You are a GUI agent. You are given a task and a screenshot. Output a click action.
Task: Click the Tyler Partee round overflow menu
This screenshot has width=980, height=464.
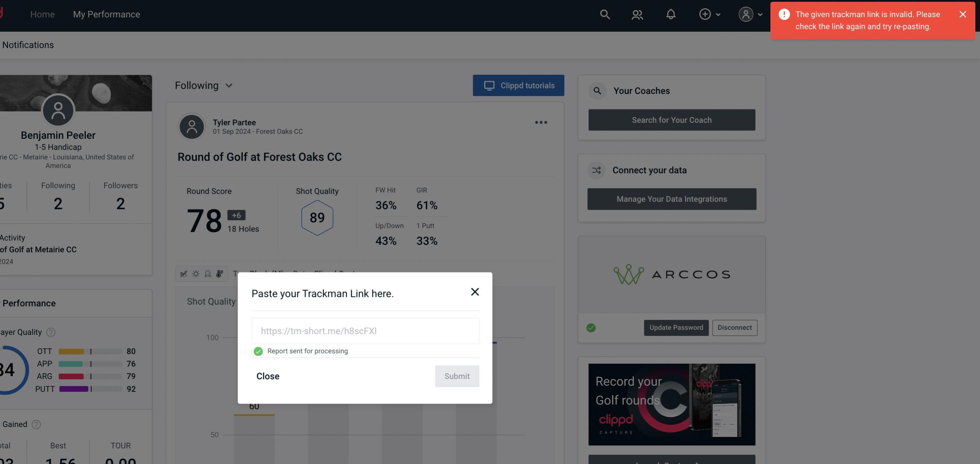[541, 122]
